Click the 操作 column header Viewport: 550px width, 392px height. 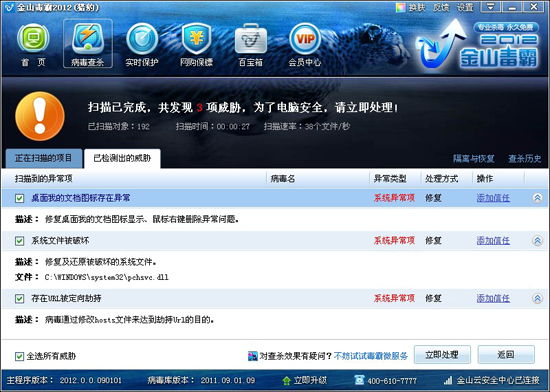(x=485, y=179)
